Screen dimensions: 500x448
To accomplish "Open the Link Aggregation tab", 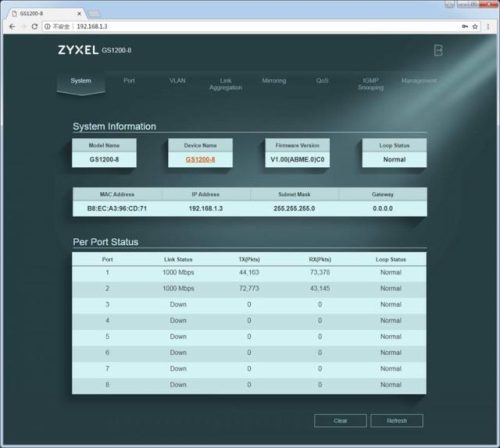I will coord(226,84).
